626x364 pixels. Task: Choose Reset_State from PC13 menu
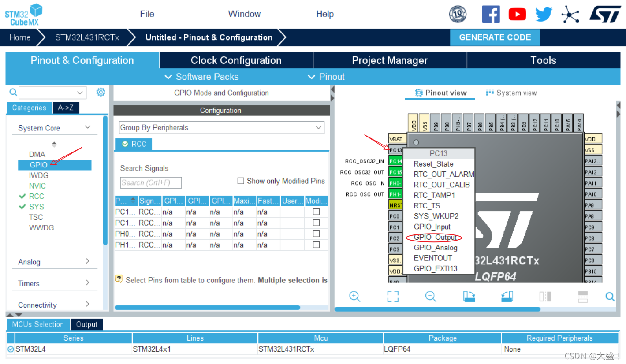point(433,164)
